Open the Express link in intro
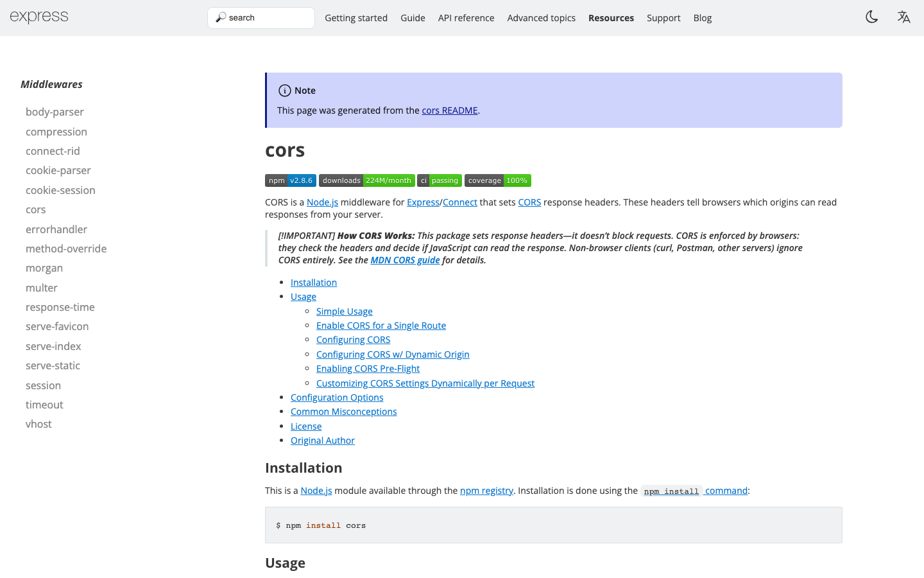Screen dimensions: 924x578 point(423,202)
